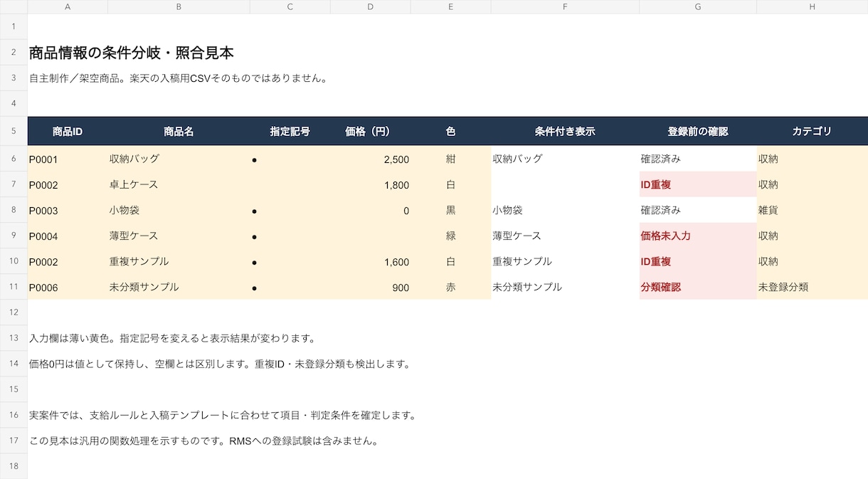This screenshot has height=479, width=868.
Task: Select 確認済み cell in row 6
Action: (x=698, y=159)
